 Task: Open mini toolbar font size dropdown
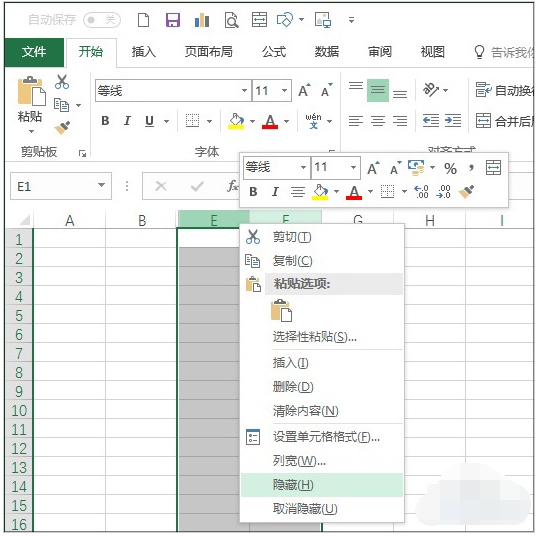[353, 167]
